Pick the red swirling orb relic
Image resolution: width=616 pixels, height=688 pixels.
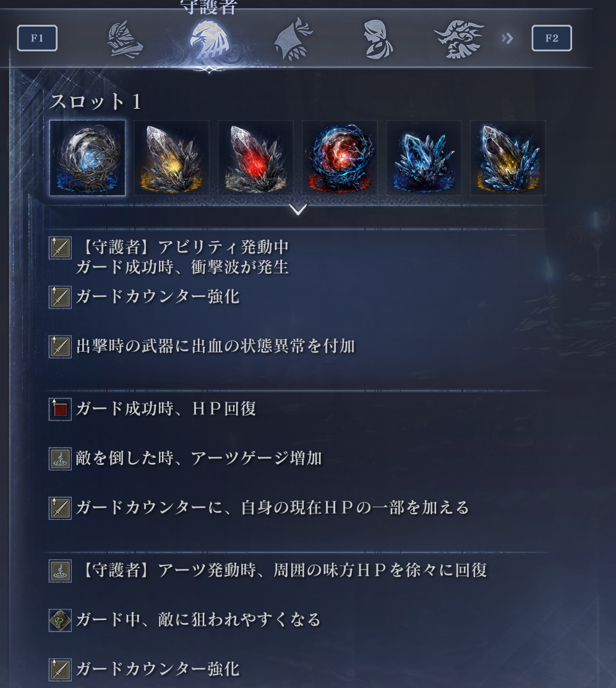pyautogui.click(x=340, y=158)
